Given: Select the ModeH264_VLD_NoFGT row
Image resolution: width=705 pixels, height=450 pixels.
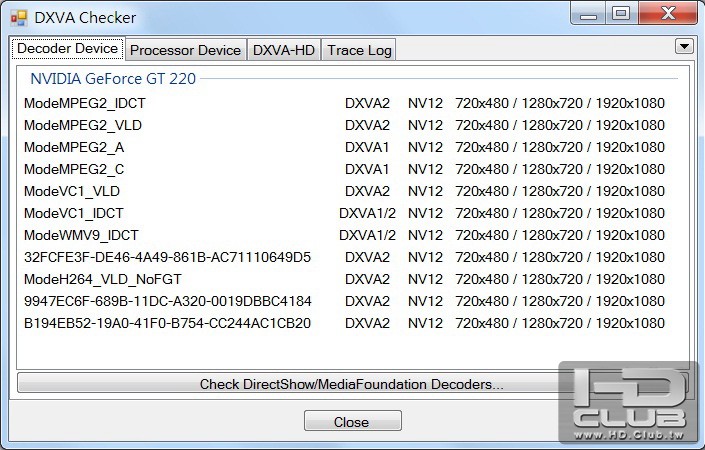Looking at the screenshot, I should click(344, 280).
